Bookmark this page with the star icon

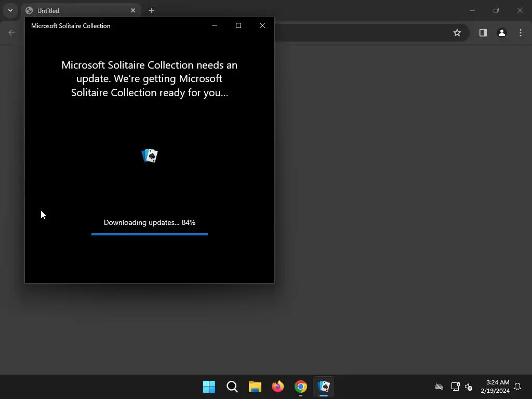tap(457, 33)
